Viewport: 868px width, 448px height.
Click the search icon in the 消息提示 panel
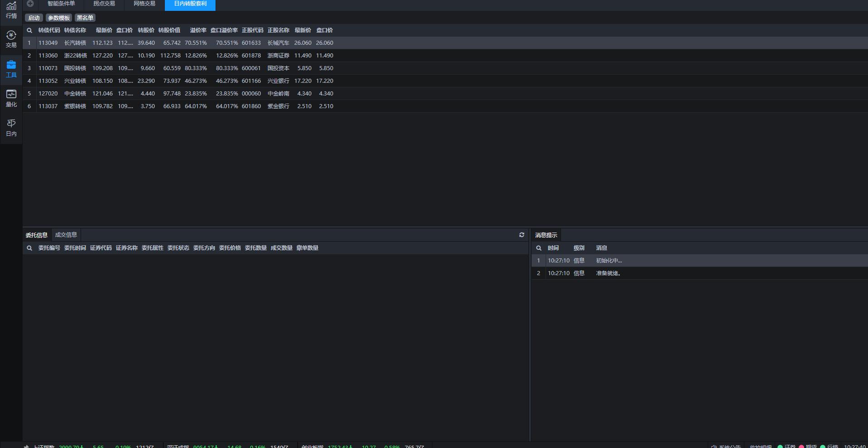click(539, 248)
